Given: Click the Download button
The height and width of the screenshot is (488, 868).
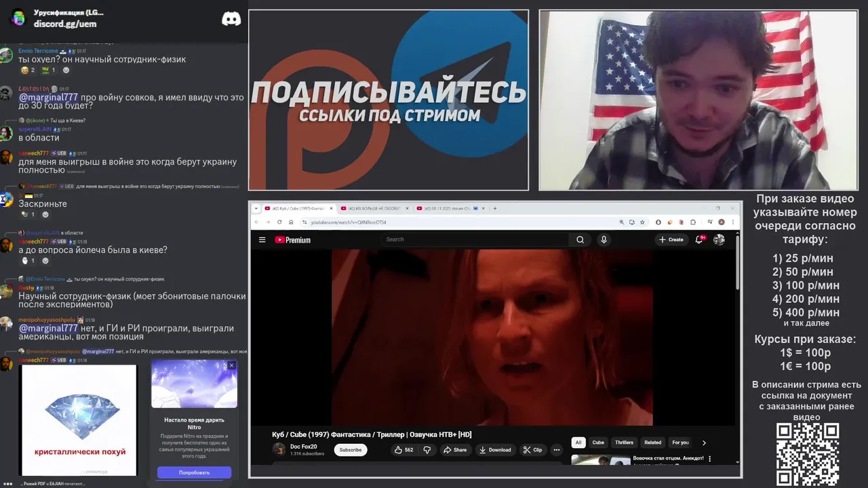Looking at the screenshot, I should (495, 449).
